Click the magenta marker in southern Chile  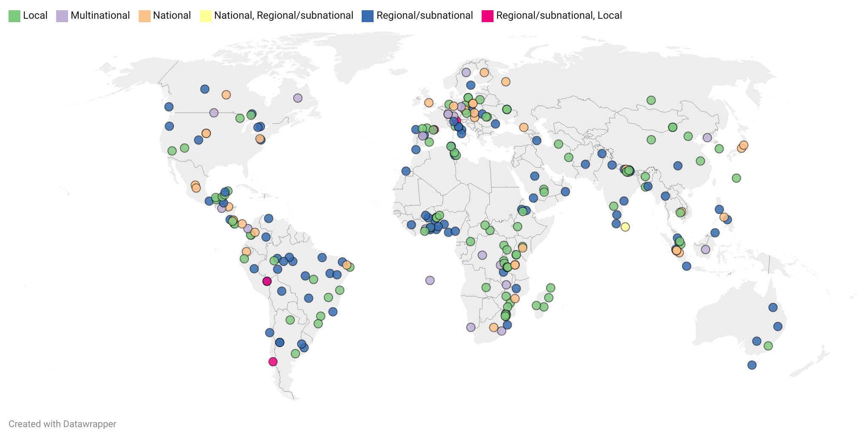pyautogui.click(x=273, y=362)
